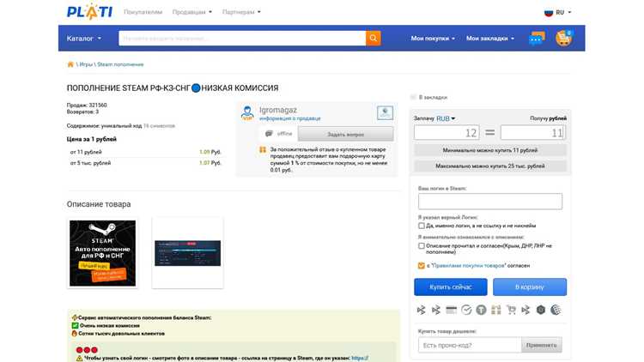Select the dark hexagon payment icon
Screen dimensions: 644x362
[x=540, y=310]
